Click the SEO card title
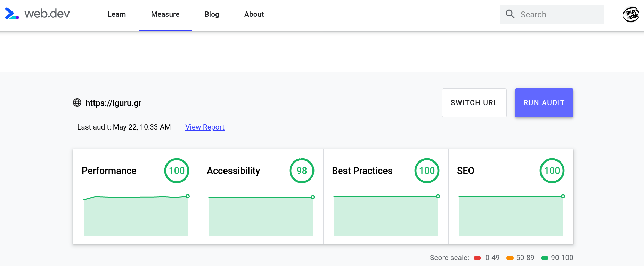Viewport: 644px width, 266px height. (466, 171)
